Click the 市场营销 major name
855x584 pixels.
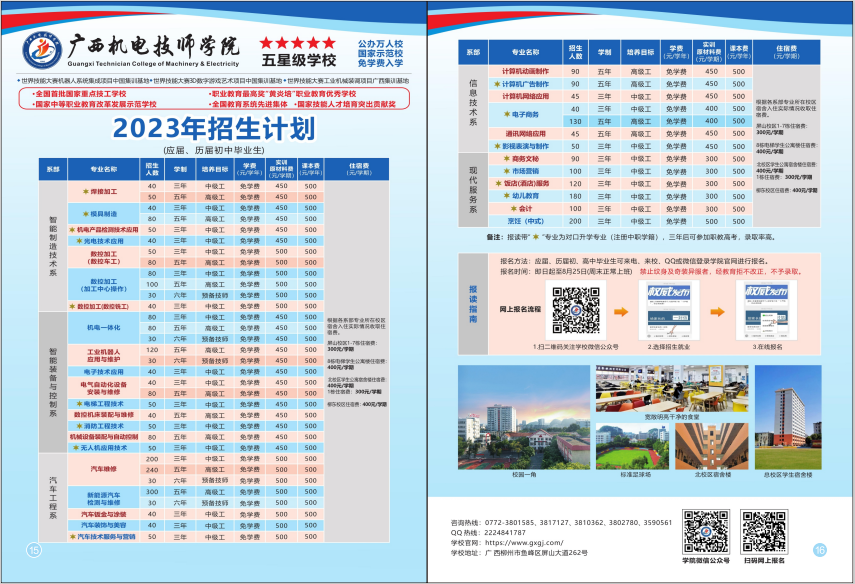[x=526, y=171]
